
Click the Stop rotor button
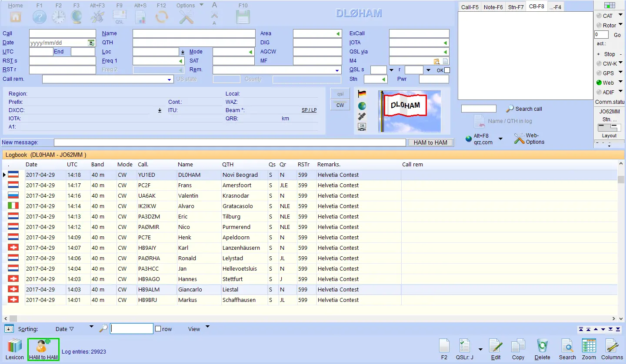click(609, 54)
